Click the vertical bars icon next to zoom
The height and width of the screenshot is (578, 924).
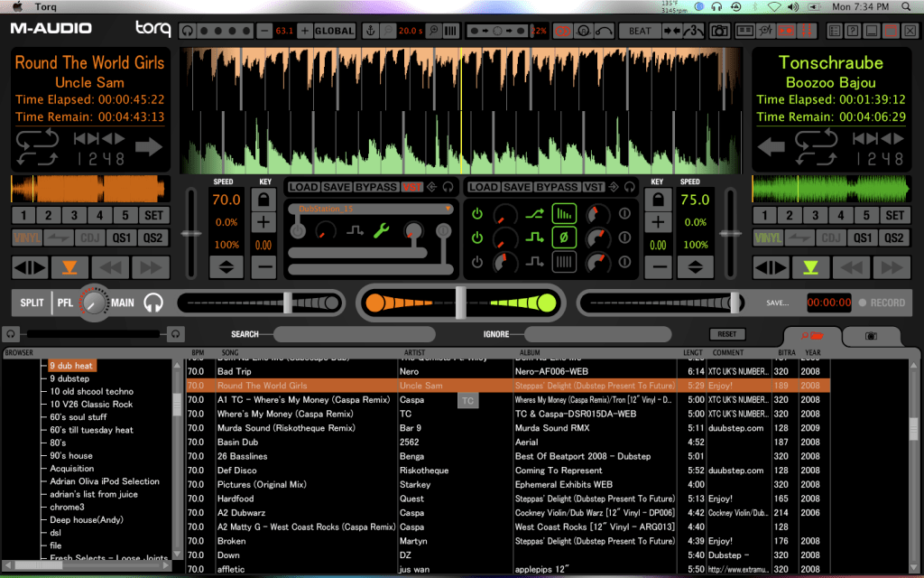[x=451, y=31]
